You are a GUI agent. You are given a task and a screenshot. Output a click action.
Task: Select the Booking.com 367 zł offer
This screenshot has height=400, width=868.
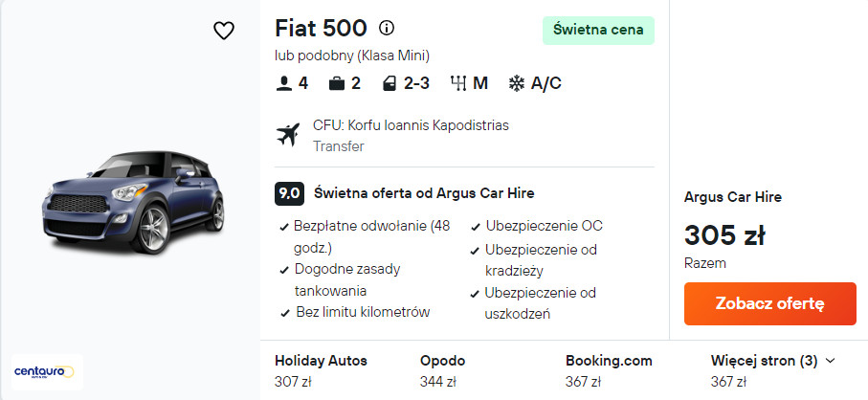pyautogui.click(x=609, y=371)
